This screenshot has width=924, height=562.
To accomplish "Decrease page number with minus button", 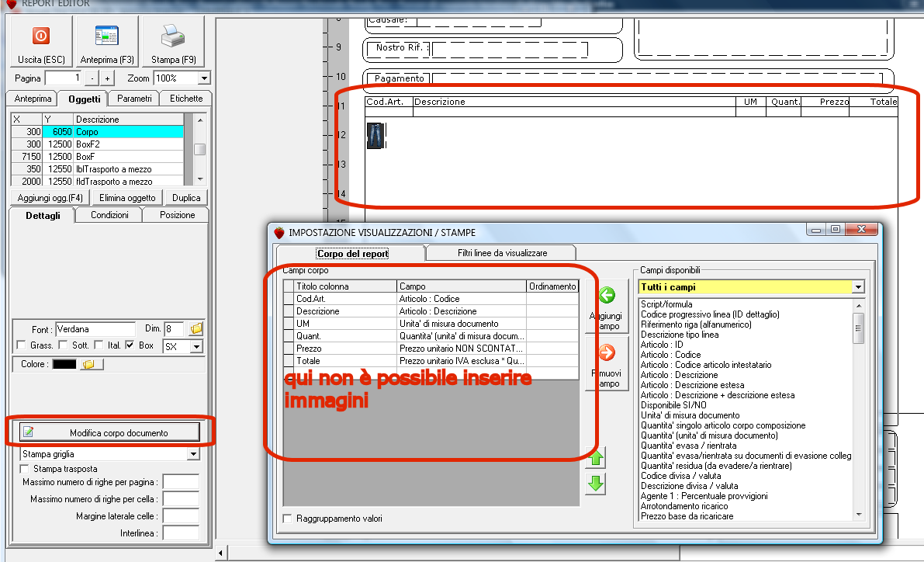I will coord(92,78).
